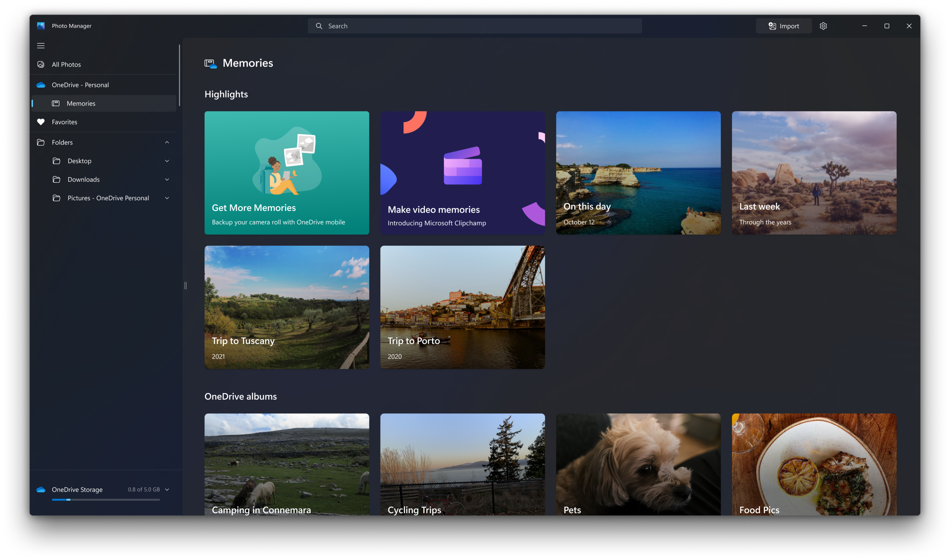Click All Photos menu item

click(66, 65)
